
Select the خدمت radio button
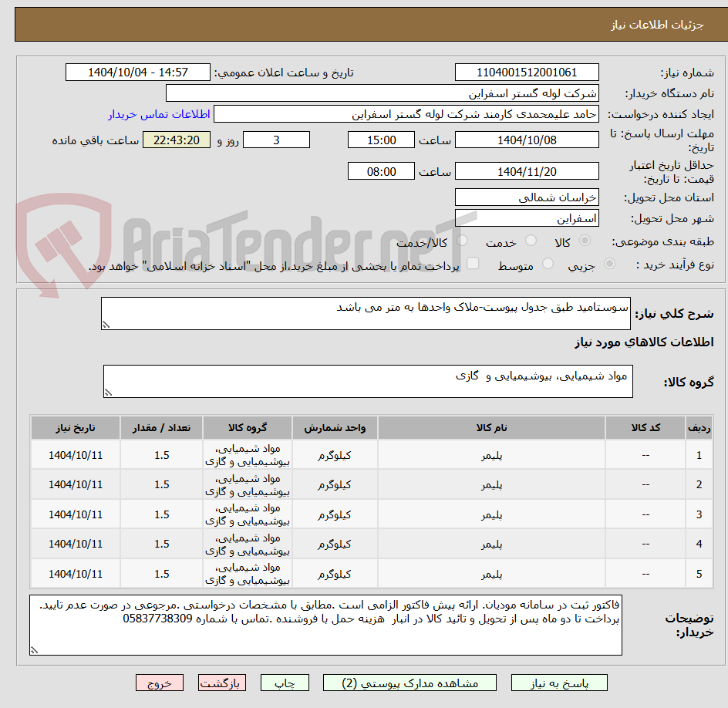[x=531, y=241]
